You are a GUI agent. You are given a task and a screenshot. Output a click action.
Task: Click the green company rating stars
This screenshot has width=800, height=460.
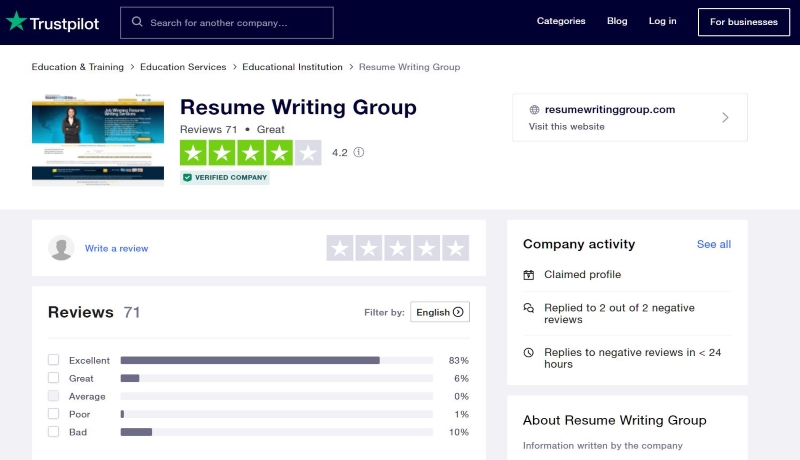pos(251,152)
